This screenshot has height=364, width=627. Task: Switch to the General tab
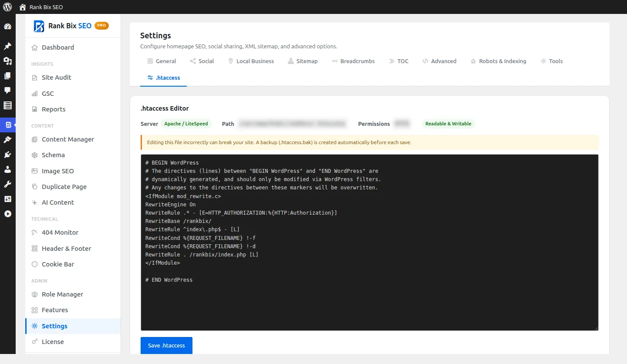[x=162, y=61]
